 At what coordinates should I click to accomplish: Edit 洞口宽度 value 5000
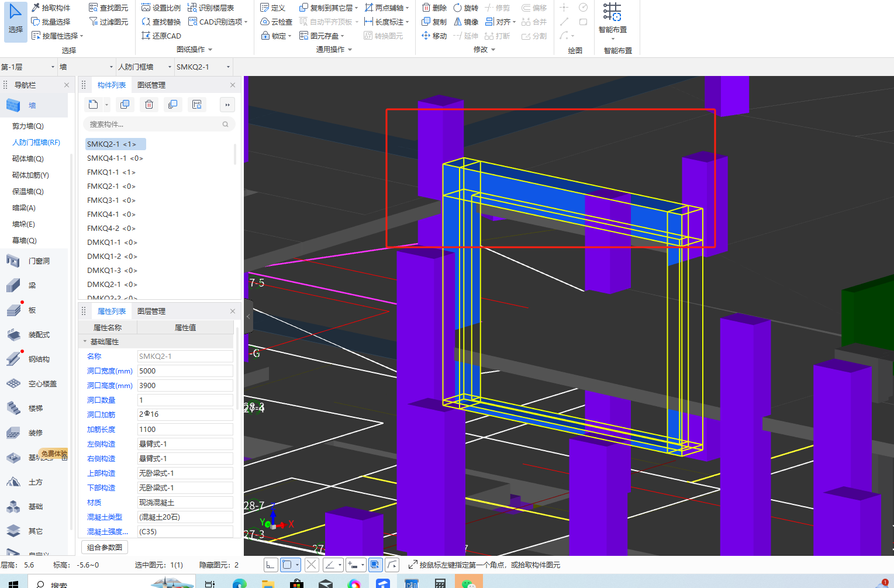[185, 371]
